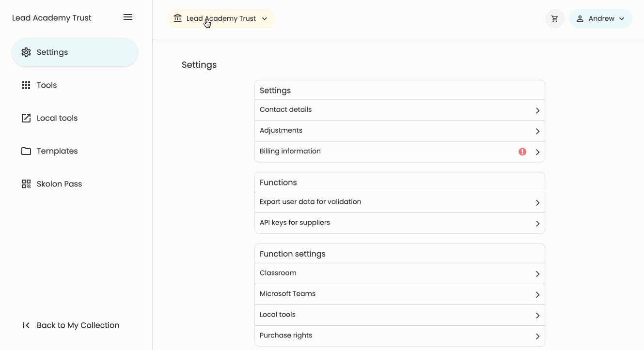Click the back arrow icon beside My Collection
The height and width of the screenshot is (350, 644).
point(26,325)
